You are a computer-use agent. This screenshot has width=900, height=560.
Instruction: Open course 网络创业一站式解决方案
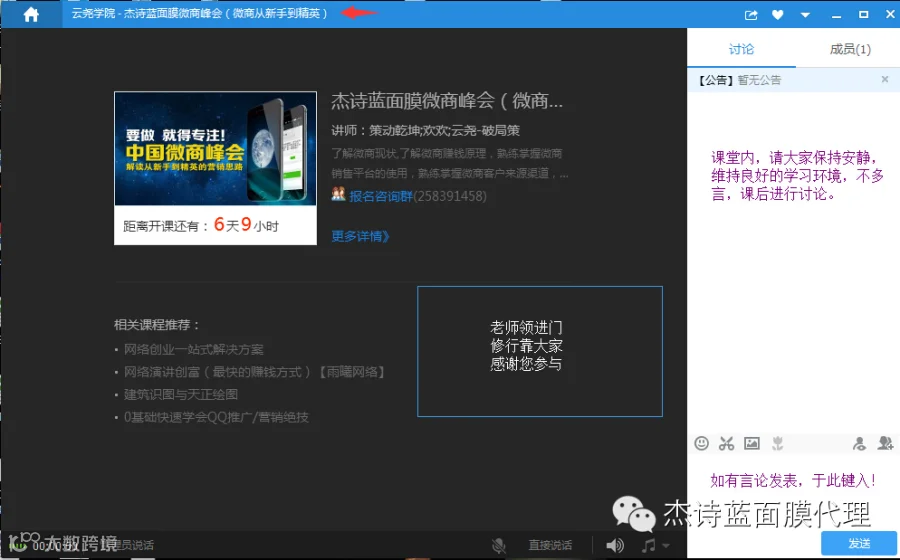194,349
